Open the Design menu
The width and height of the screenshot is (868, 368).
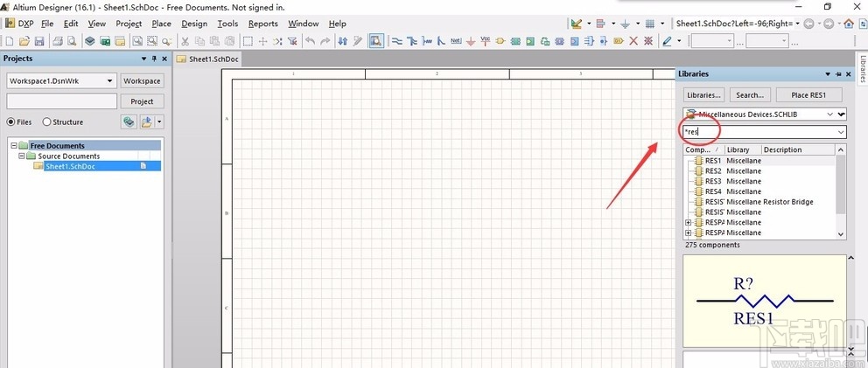pyautogui.click(x=194, y=24)
